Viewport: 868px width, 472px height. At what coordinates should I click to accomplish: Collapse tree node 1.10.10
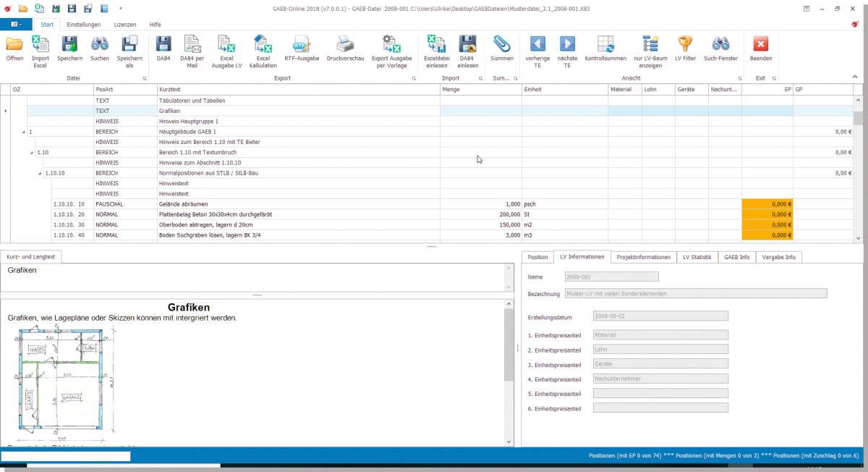click(40, 174)
